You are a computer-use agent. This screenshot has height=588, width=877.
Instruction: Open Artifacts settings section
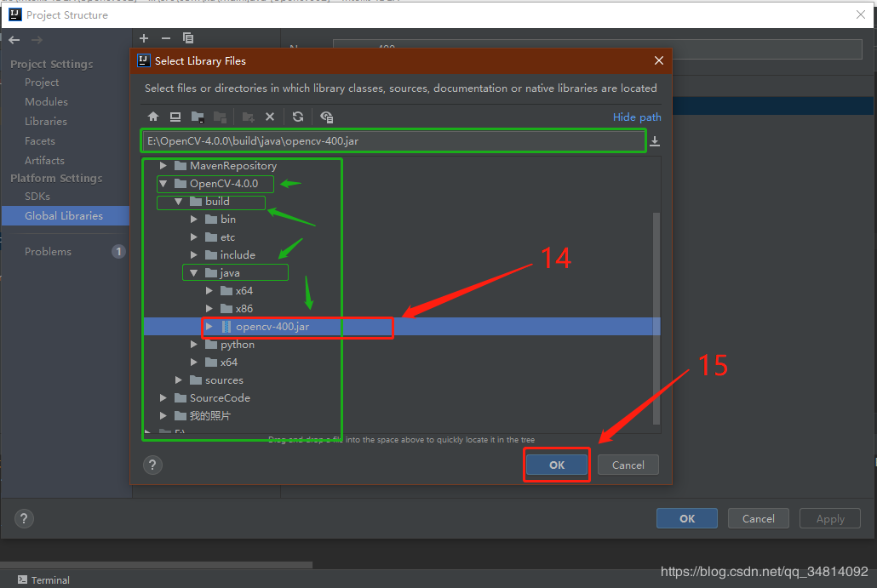[44, 161]
